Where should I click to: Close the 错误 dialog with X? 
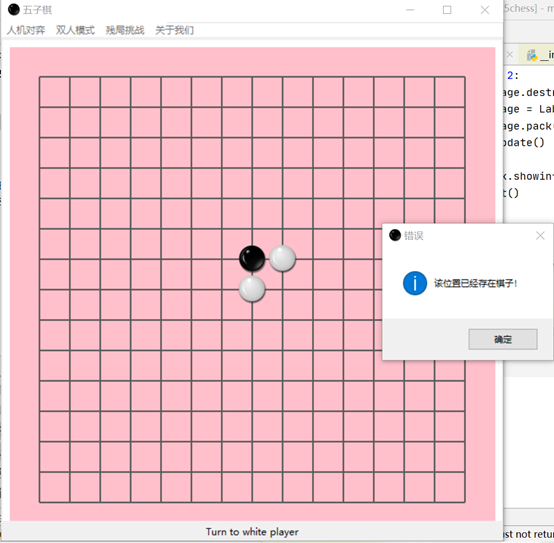click(540, 235)
